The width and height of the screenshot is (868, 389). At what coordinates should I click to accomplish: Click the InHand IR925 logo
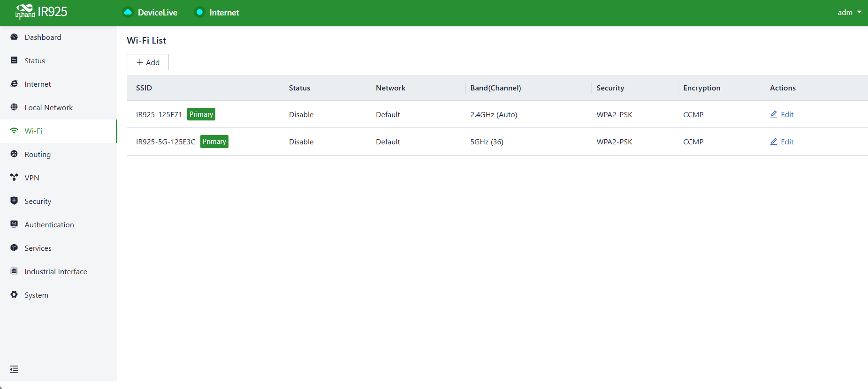click(41, 12)
